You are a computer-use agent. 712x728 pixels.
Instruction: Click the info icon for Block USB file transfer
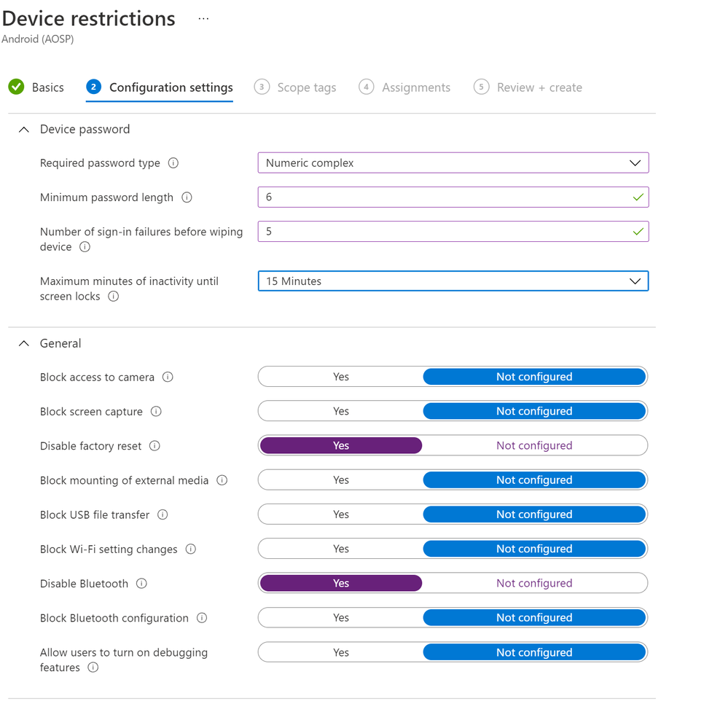coord(163,514)
